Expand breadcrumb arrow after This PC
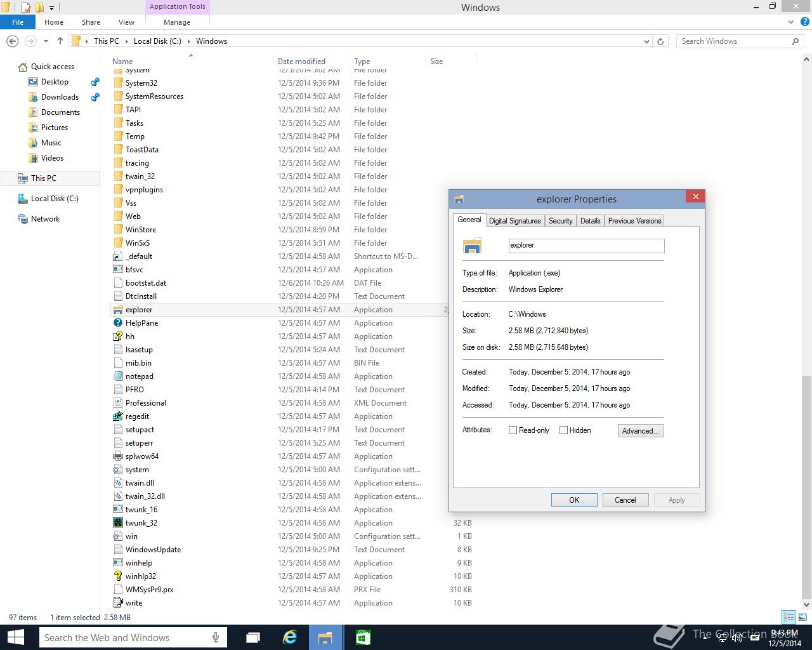Viewport: 812px width, 650px height. pos(126,41)
